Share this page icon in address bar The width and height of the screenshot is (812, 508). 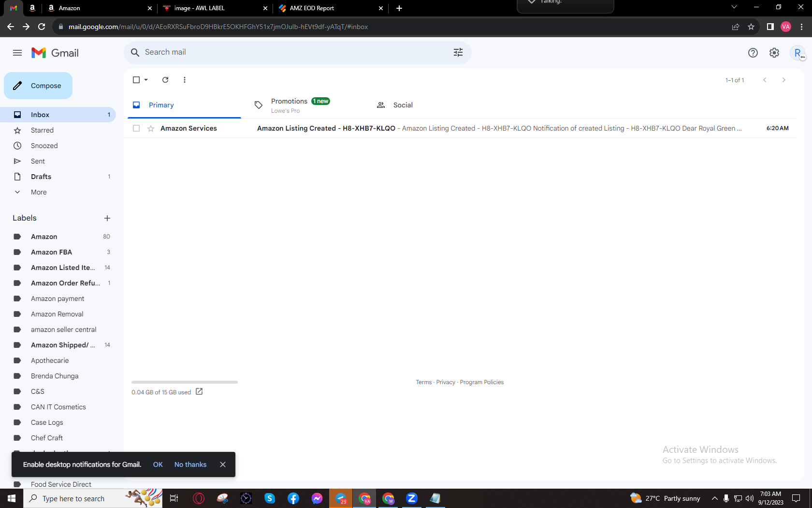736,27
